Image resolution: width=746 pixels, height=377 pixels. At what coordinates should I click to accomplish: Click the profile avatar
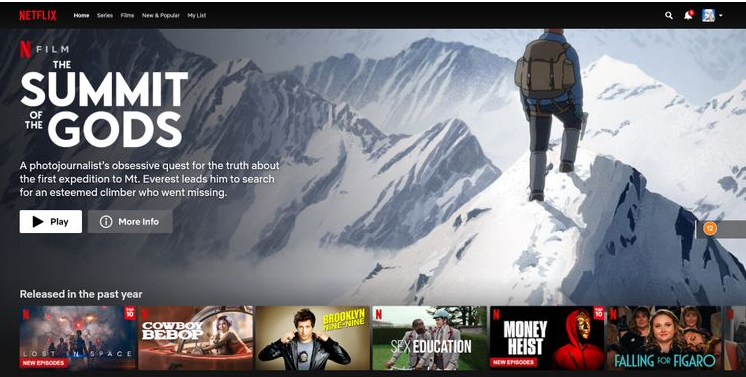click(708, 15)
